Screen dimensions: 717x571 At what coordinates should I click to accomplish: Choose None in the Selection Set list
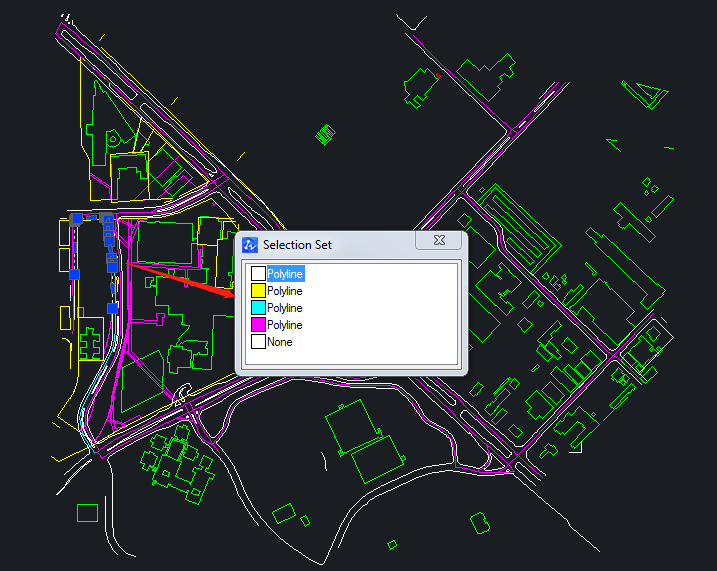(x=280, y=342)
